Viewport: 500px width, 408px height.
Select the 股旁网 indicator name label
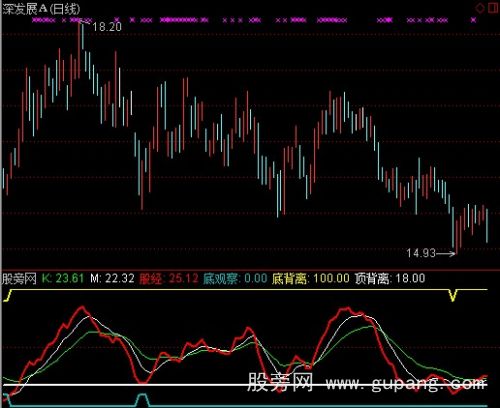19,278
